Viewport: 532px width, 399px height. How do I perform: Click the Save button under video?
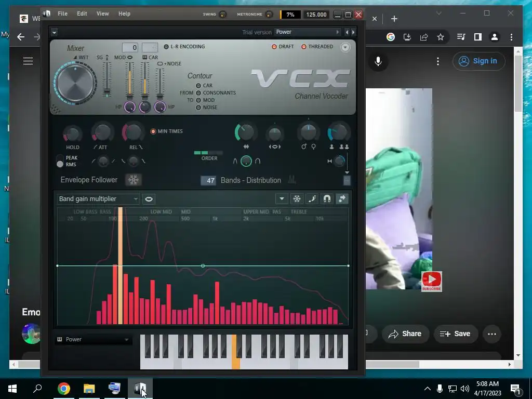455,334
